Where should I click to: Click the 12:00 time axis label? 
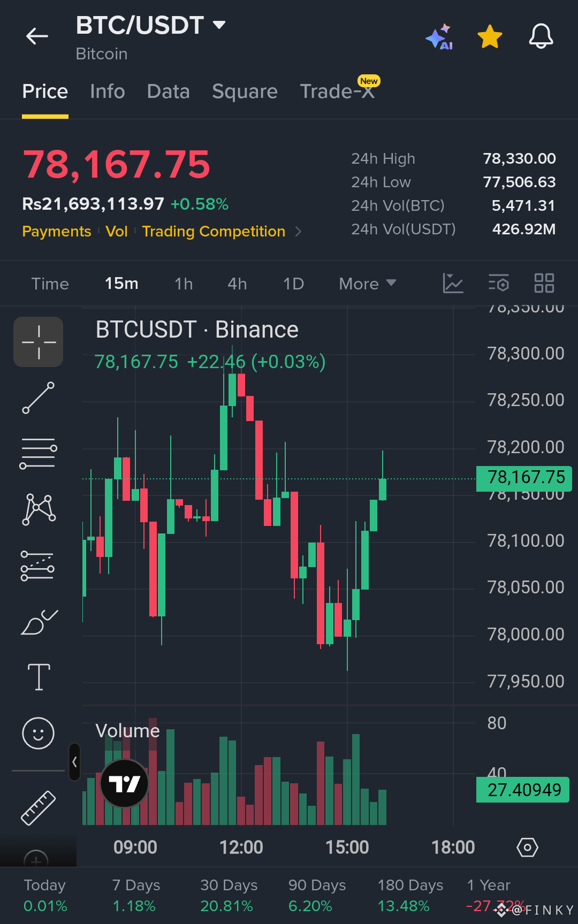[x=241, y=847]
